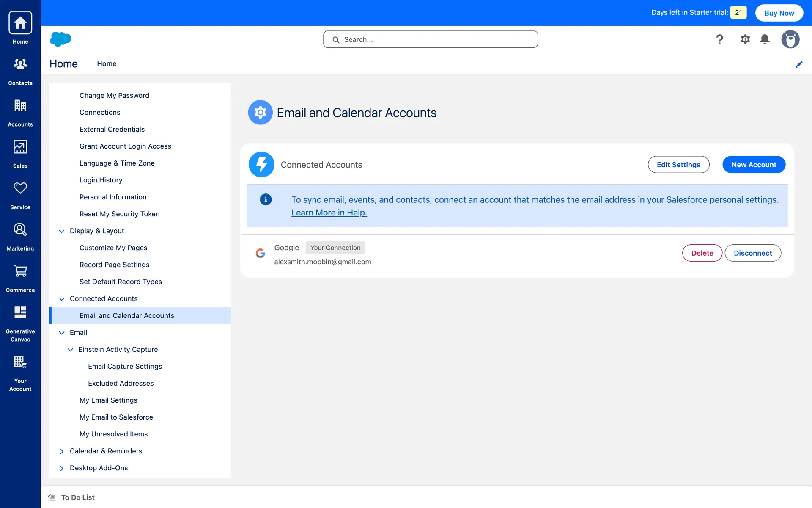Click the edit pencil icon
The image size is (812, 508).
(x=799, y=64)
